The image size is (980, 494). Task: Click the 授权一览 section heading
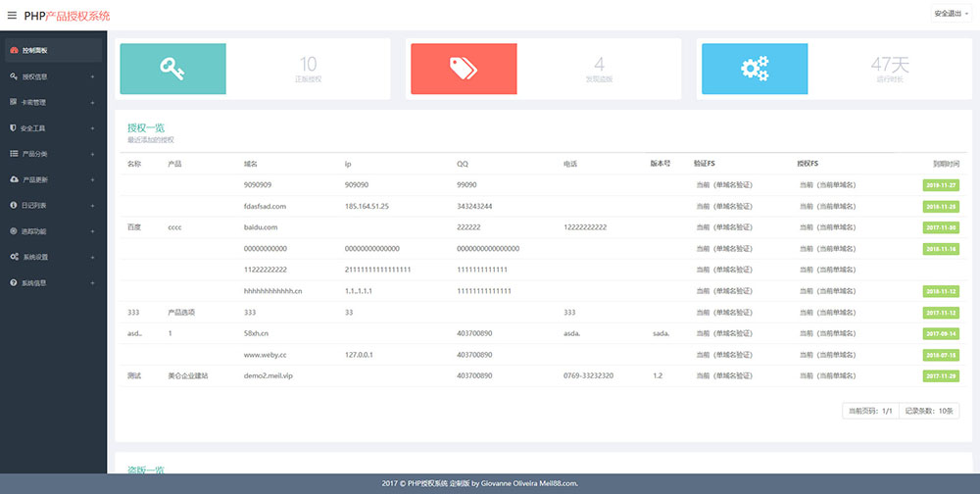click(146, 128)
